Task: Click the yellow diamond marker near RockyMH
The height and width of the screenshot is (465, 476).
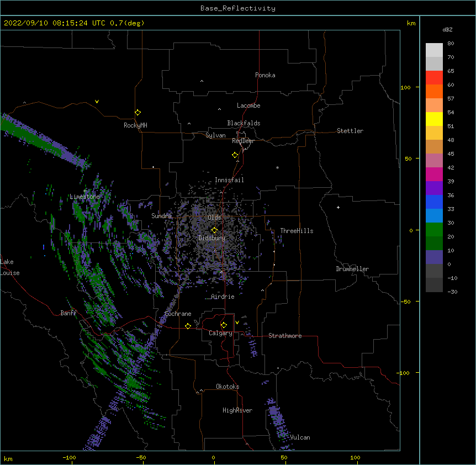Action: [x=137, y=113]
